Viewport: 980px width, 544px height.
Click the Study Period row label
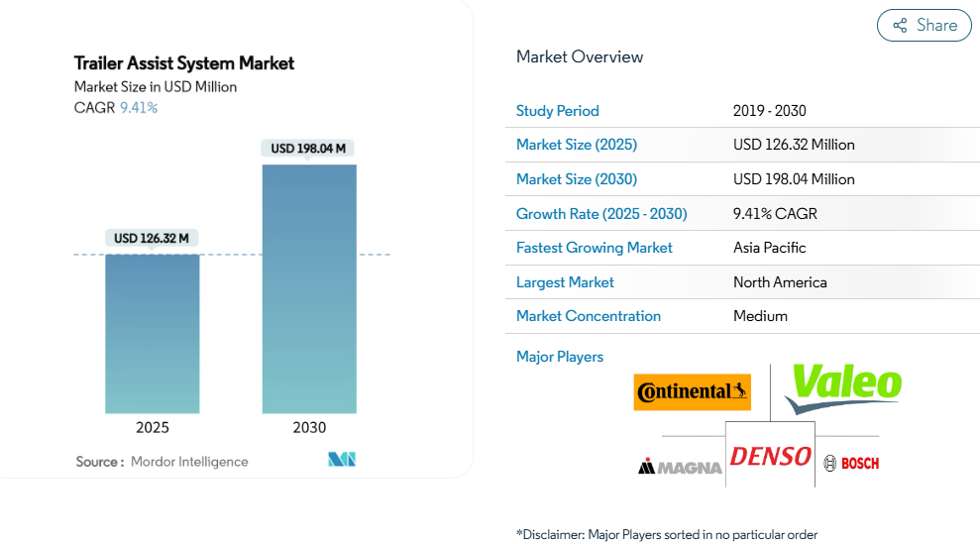click(x=558, y=111)
